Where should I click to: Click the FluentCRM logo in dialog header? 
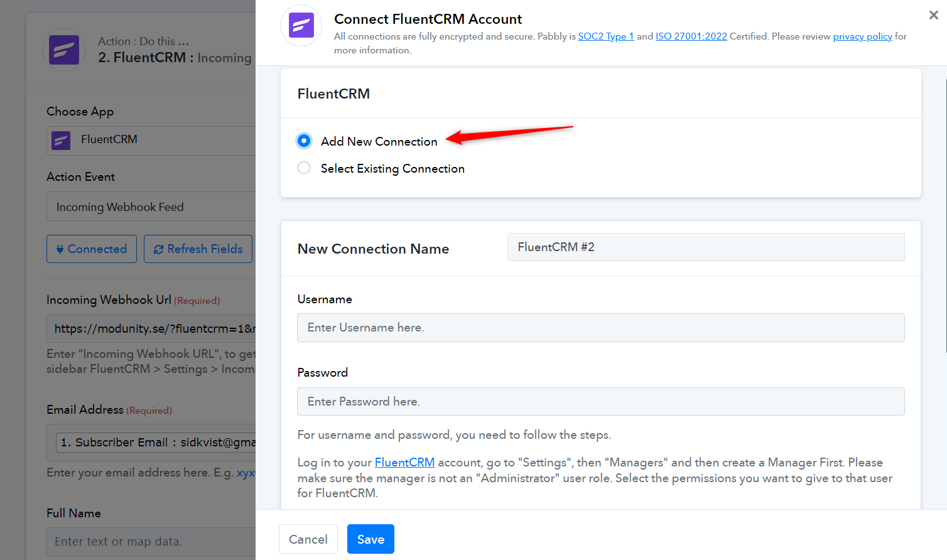(x=301, y=26)
